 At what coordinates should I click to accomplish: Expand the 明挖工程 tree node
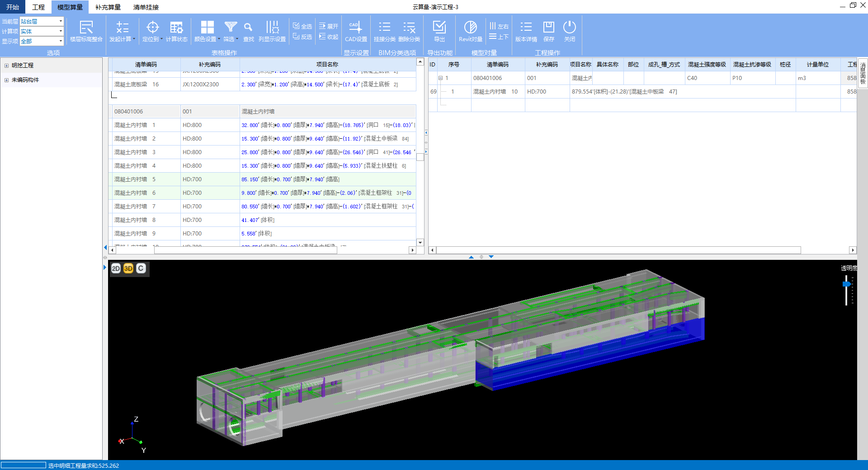click(x=6, y=66)
